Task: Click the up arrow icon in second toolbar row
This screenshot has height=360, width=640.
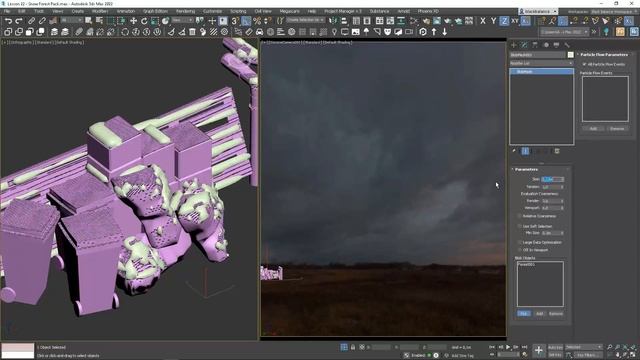Action: point(434,31)
